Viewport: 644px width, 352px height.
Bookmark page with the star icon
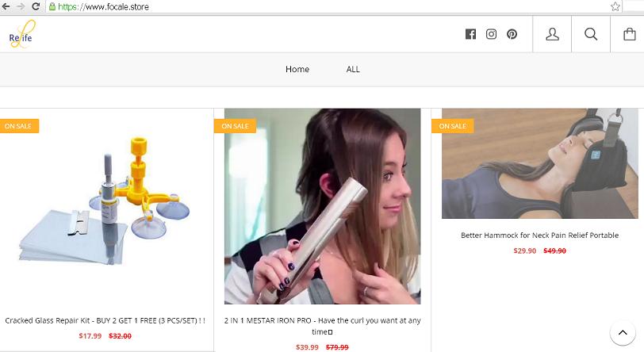click(x=615, y=6)
